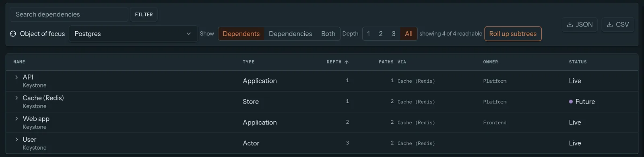
Task: Expand the Web app row
Action: pyautogui.click(x=17, y=119)
